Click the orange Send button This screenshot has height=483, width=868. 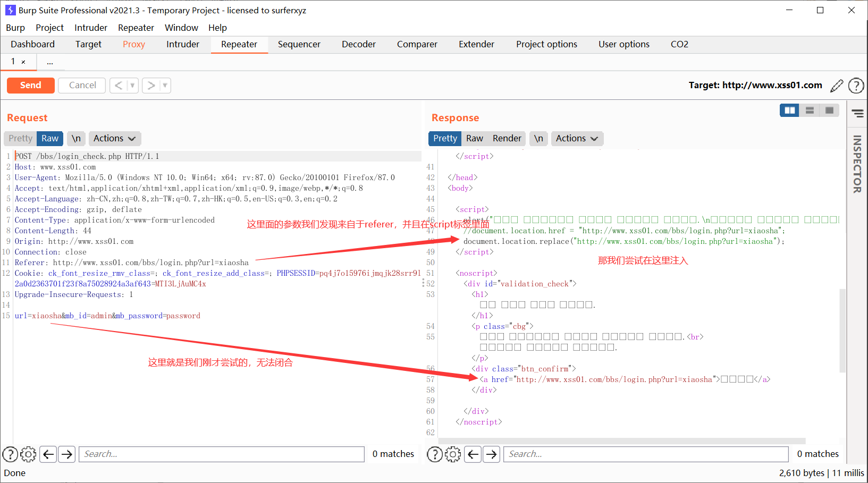(x=31, y=86)
